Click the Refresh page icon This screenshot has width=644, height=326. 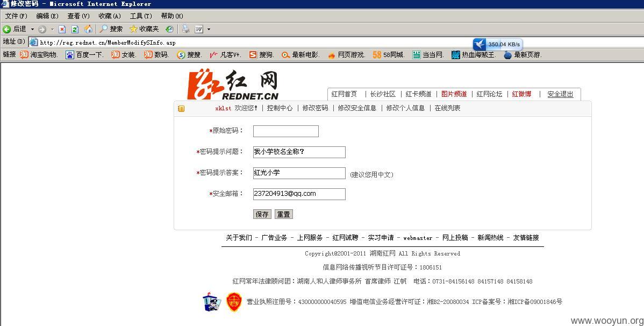75,29
